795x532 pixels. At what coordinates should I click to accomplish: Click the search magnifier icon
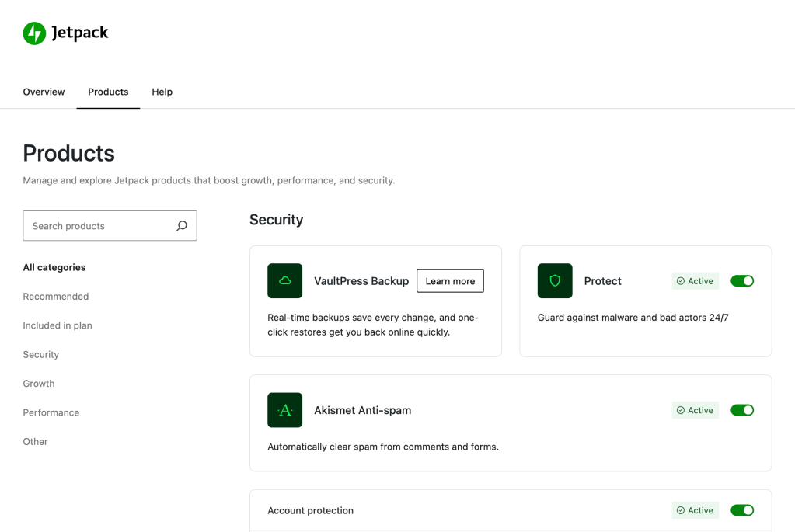(x=182, y=226)
